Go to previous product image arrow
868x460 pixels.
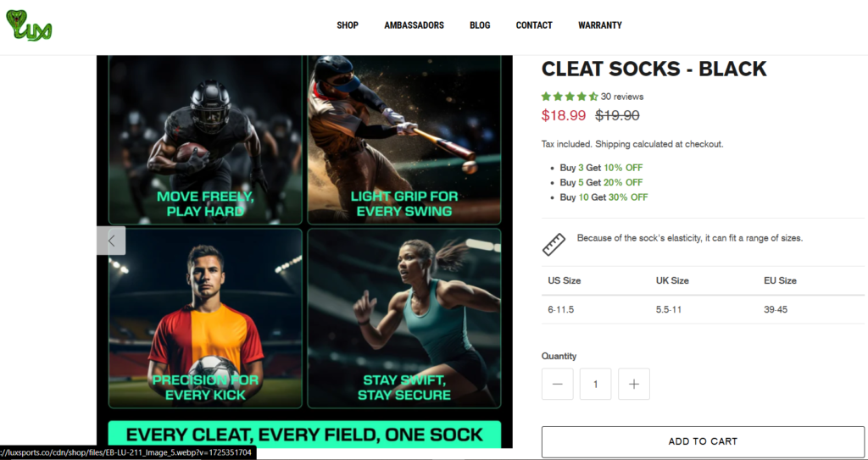pyautogui.click(x=111, y=241)
